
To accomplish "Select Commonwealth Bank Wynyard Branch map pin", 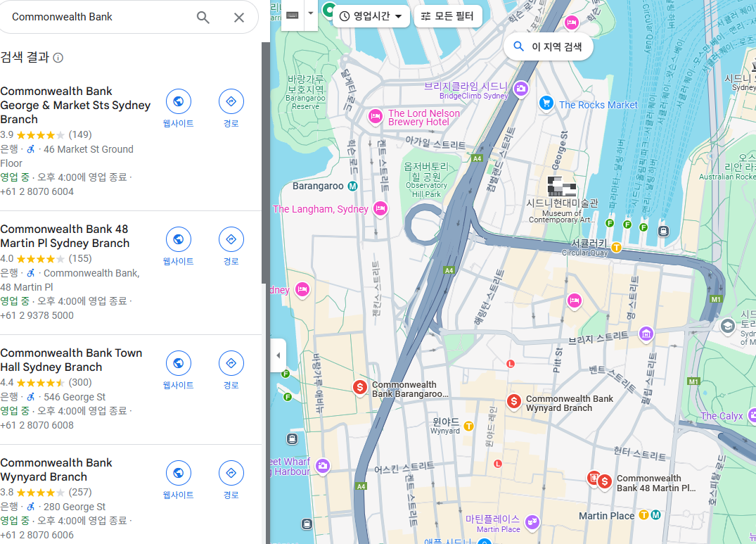I will point(514,401).
